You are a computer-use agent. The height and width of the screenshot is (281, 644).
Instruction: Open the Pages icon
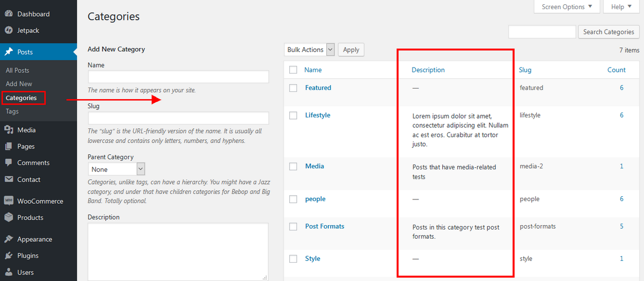[9, 146]
